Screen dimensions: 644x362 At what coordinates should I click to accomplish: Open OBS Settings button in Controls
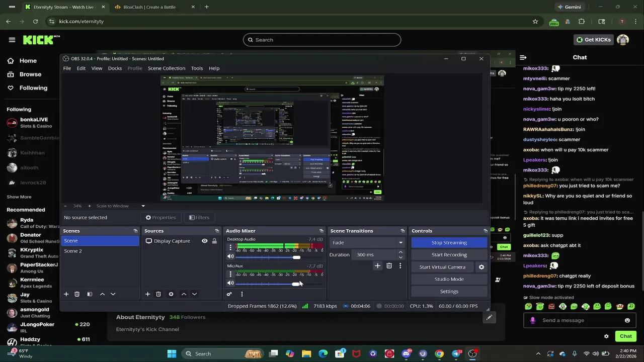click(449, 292)
